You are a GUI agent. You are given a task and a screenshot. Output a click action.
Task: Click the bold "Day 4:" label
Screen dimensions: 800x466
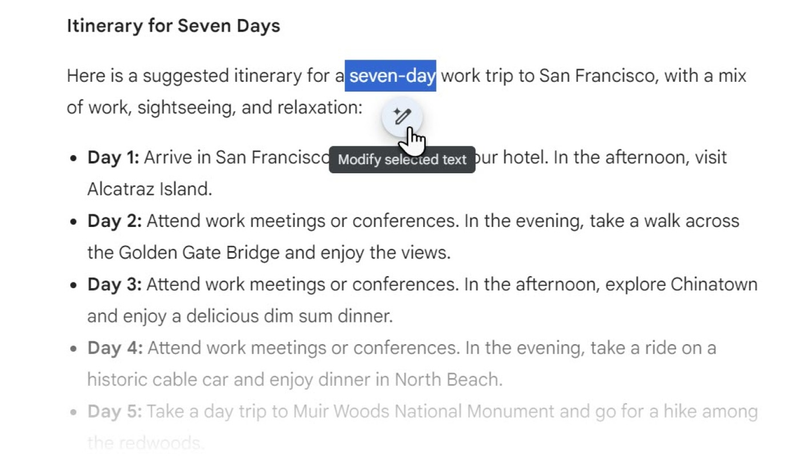coord(114,348)
